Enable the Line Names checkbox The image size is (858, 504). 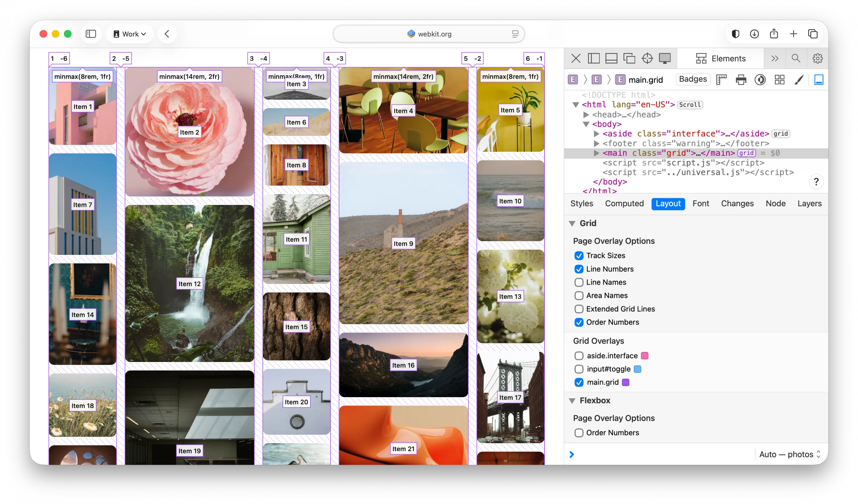coord(578,282)
